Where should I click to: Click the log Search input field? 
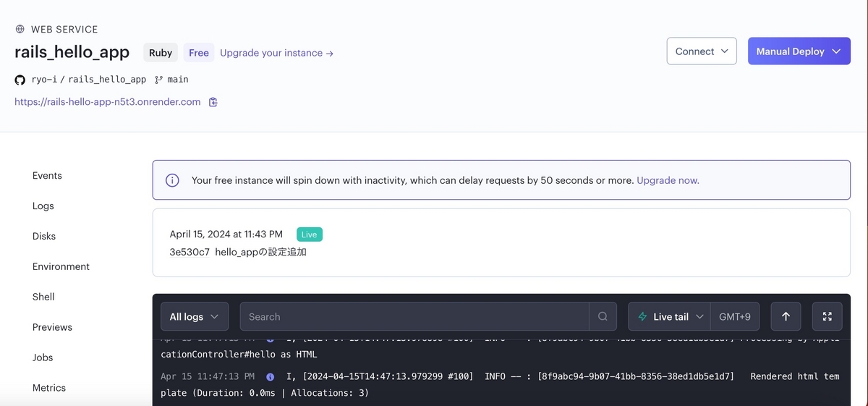(414, 316)
